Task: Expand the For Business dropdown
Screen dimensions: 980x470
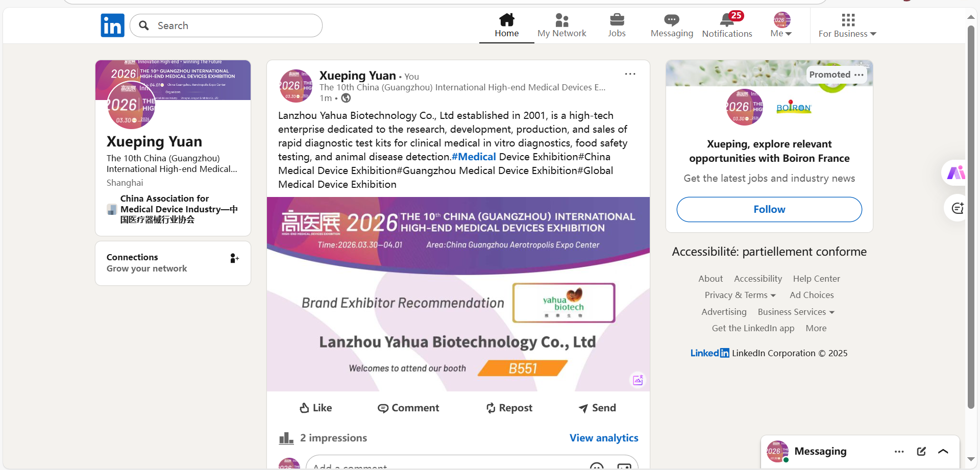Action: (x=847, y=26)
